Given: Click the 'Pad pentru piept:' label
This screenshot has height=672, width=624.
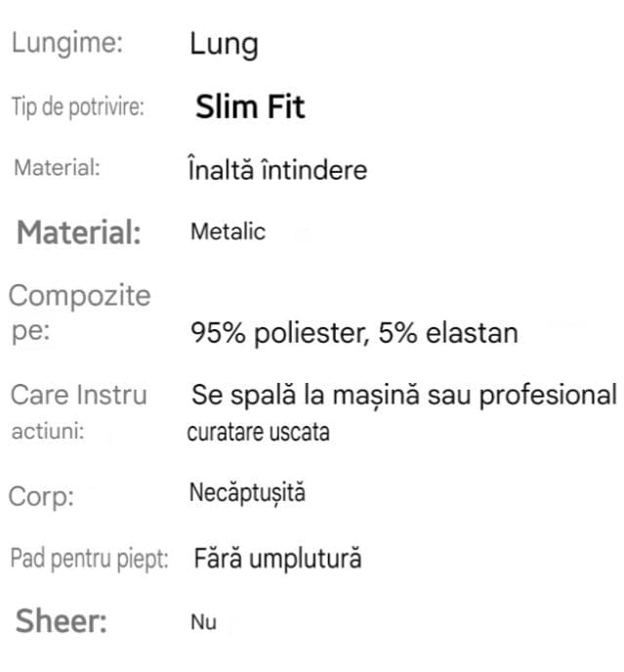Looking at the screenshot, I should point(90,560).
